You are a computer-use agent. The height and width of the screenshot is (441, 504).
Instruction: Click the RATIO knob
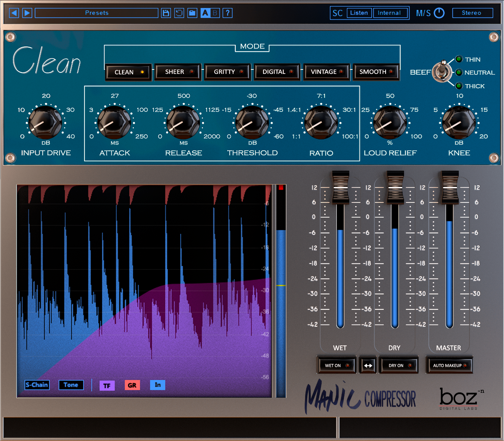(321, 122)
